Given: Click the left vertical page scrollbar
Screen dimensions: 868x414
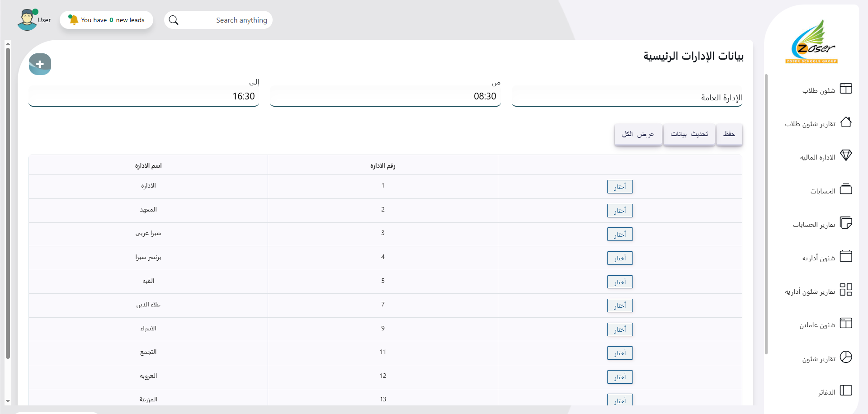Looking at the screenshot, I should (8, 203).
